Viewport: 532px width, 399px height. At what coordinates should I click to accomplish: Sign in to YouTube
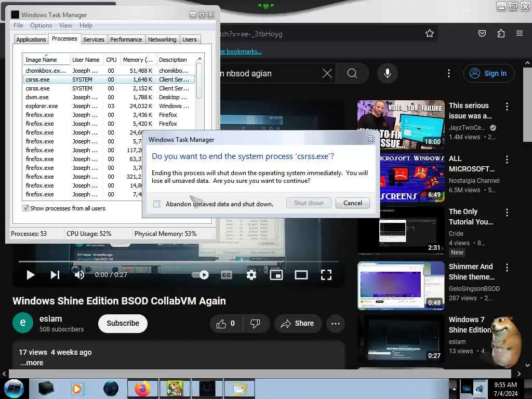coord(488,73)
